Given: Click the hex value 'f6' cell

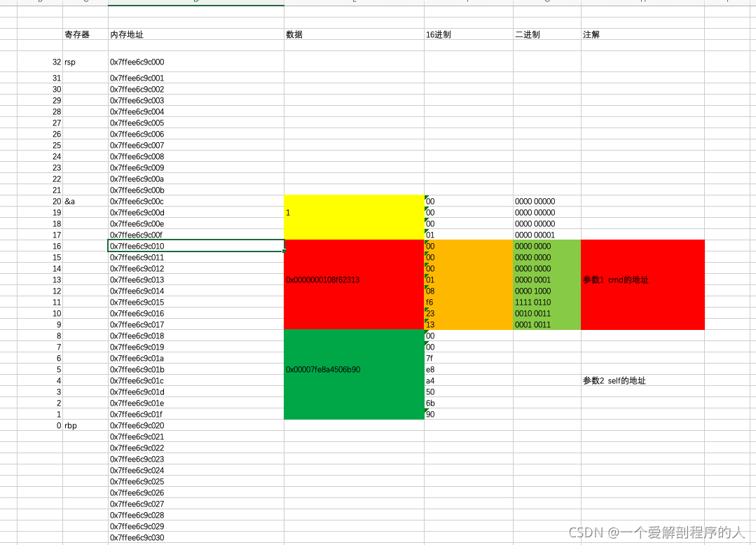Looking at the screenshot, I should (x=469, y=302).
